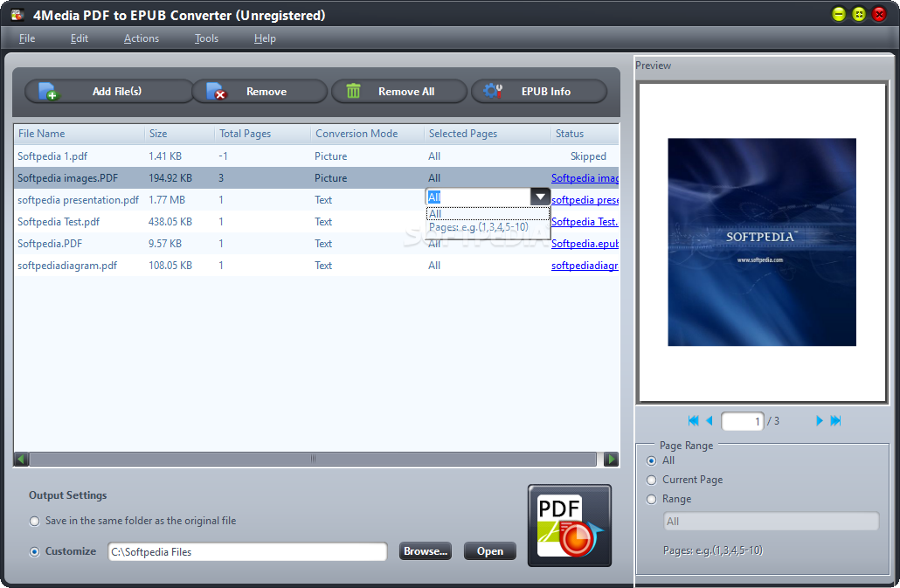Open the 'softpediadiagr' status link
This screenshot has width=900, height=588.
pos(585,266)
